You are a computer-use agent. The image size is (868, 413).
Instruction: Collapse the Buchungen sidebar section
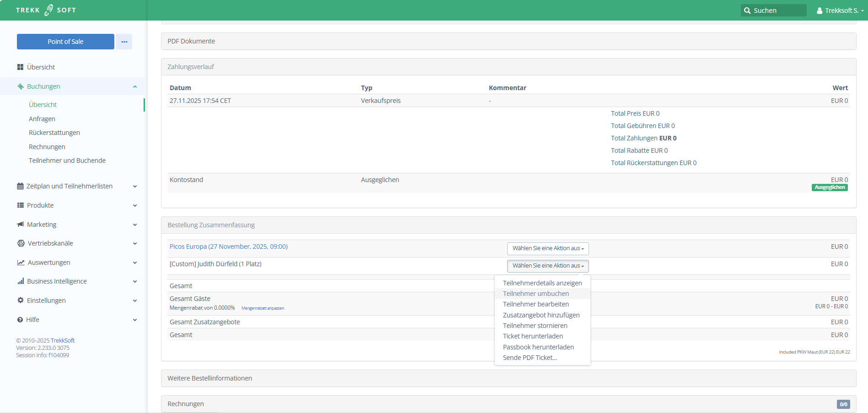point(135,86)
